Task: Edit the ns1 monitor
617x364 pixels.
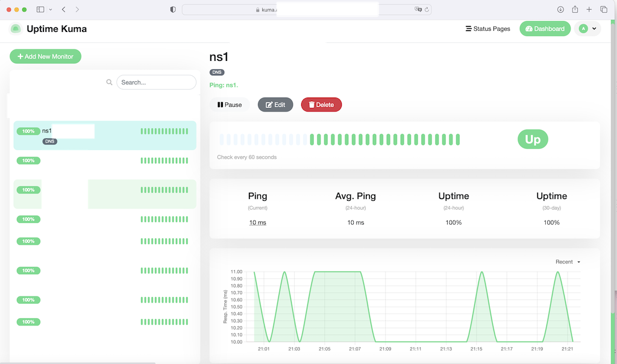Action: pyautogui.click(x=275, y=105)
